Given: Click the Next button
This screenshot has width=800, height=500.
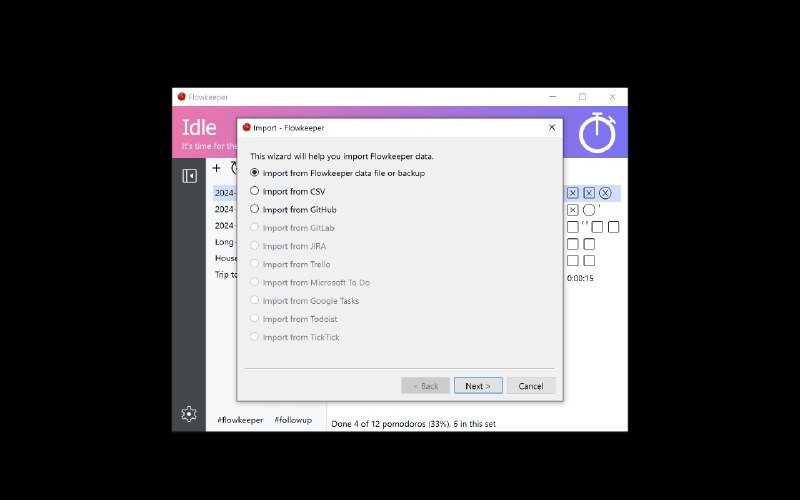Looking at the screenshot, I should coord(478,386).
